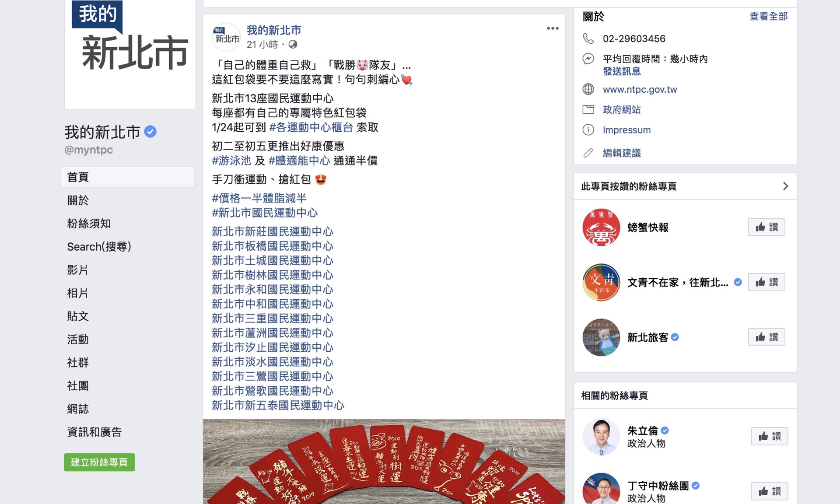Like the 螃蟹快報 page with 讚
This screenshot has height=504, width=840.
pyautogui.click(x=766, y=227)
